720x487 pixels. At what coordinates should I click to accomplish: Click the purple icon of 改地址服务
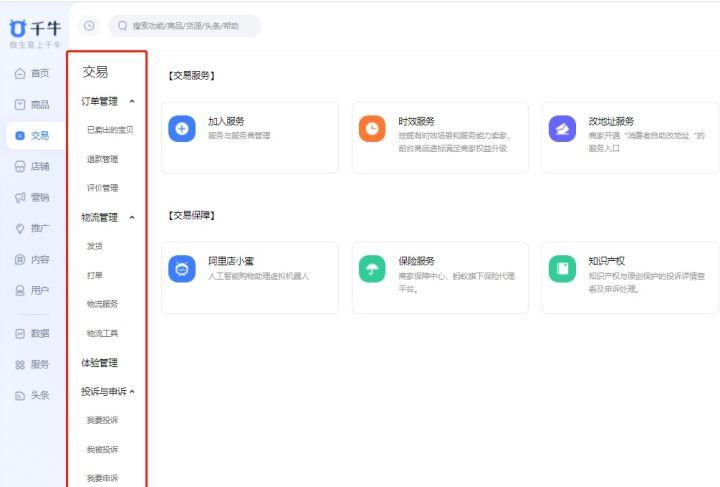(562, 129)
